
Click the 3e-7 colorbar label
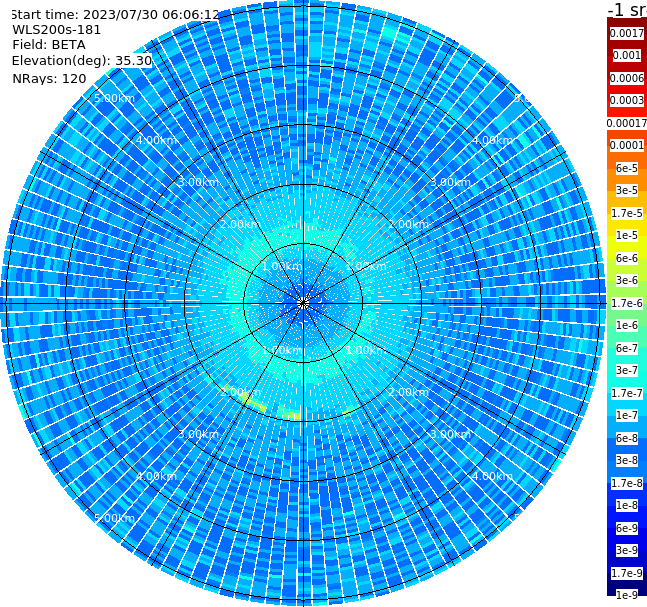coord(627,370)
